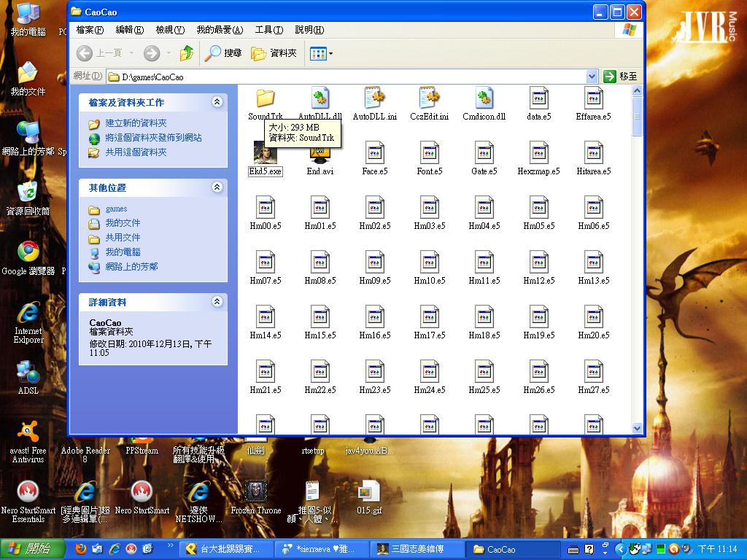Select the End.avi video file
Screen dimensions: 747x560
320,155
